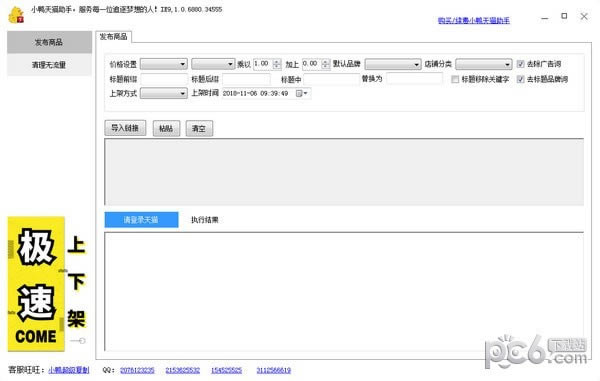Focus the 标题后缀 input field
The height and width of the screenshot is (381, 600).
246,79
